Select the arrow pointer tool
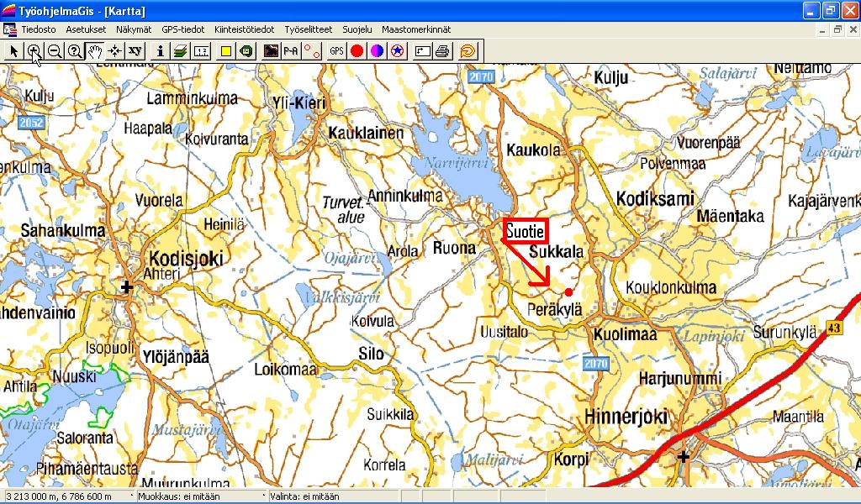The width and height of the screenshot is (861, 504). click(14, 51)
